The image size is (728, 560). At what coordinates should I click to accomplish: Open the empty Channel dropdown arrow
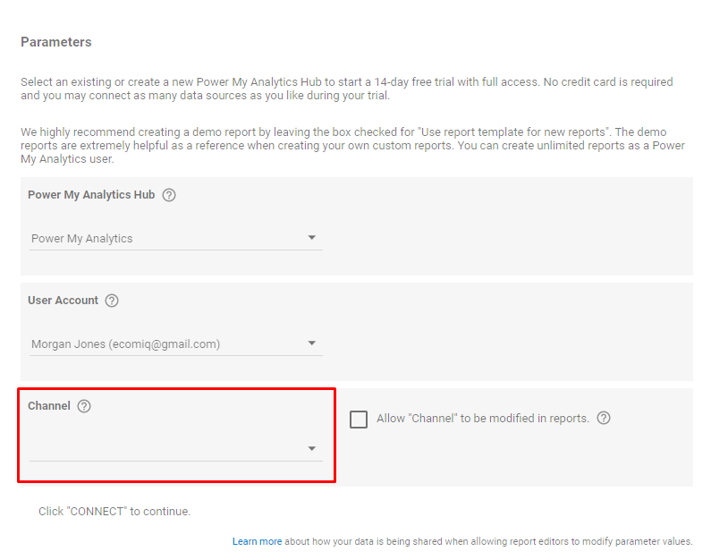pos(312,449)
